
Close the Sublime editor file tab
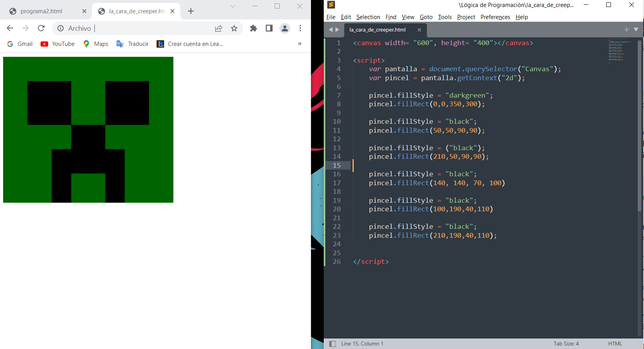click(419, 30)
